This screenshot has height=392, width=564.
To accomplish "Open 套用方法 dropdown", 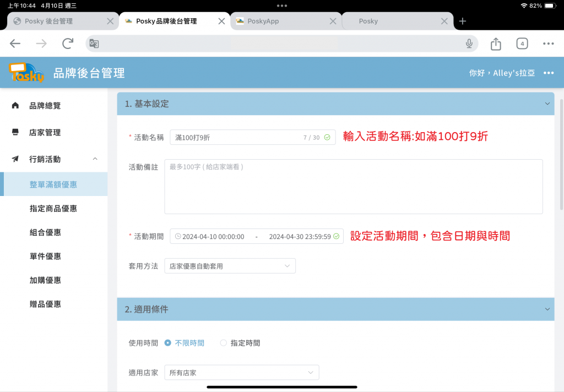I will pyautogui.click(x=230, y=266).
